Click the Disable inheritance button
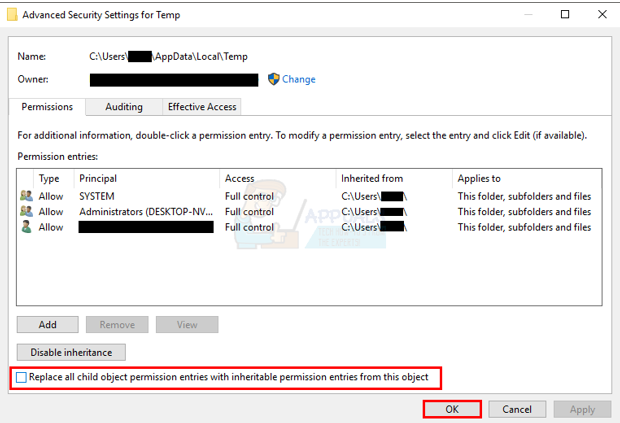The height and width of the screenshot is (423, 620). (x=71, y=352)
